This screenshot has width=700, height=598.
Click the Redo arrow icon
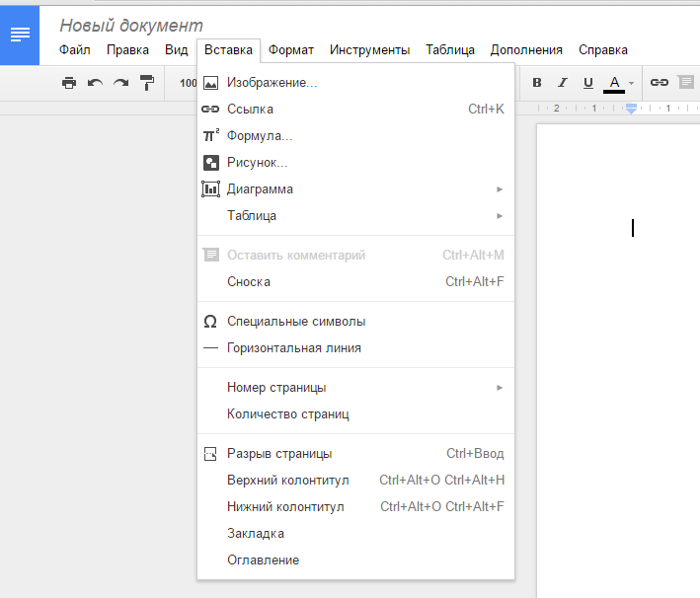coord(120,83)
